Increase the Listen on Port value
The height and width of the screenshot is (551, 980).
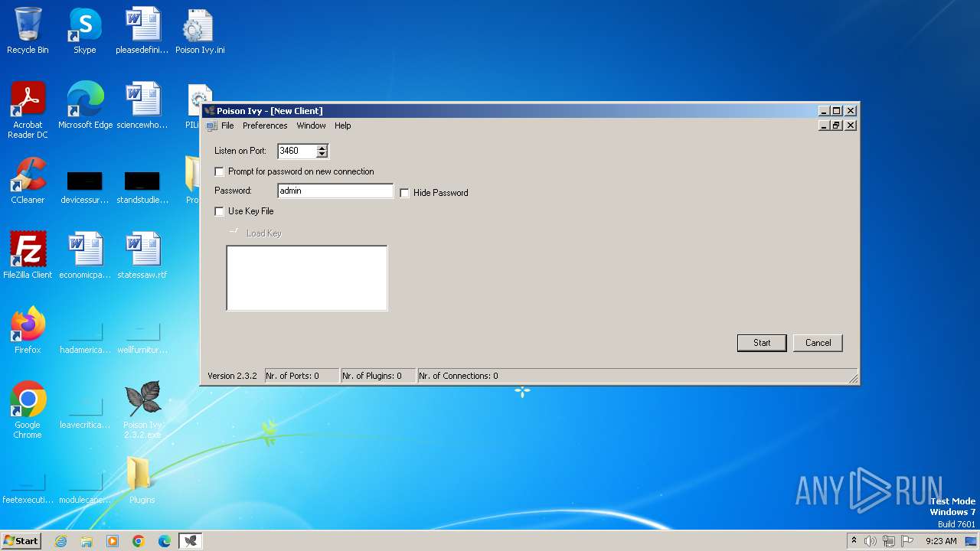[x=322, y=148]
